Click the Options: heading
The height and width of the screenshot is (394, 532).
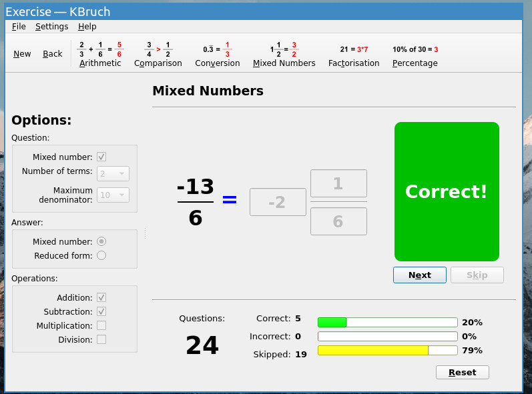pyautogui.click(x=41, y=120)
